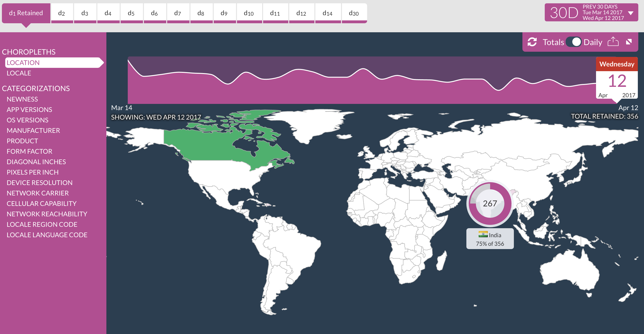This screenshot has width=644, height=334.
Task: Open PIXELS PER INCH categorization
Action: coord(33,172)
